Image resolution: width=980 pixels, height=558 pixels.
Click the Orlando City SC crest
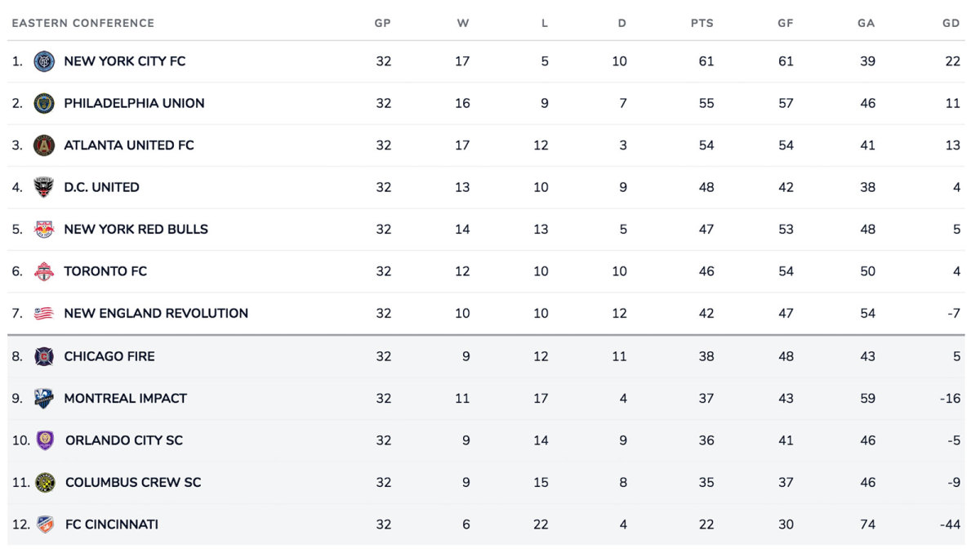coord(46,440)
